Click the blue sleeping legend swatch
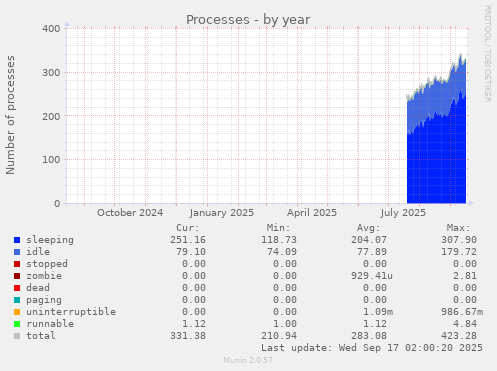Viewport: 497px width, 371px height. (x=17, y=240)
